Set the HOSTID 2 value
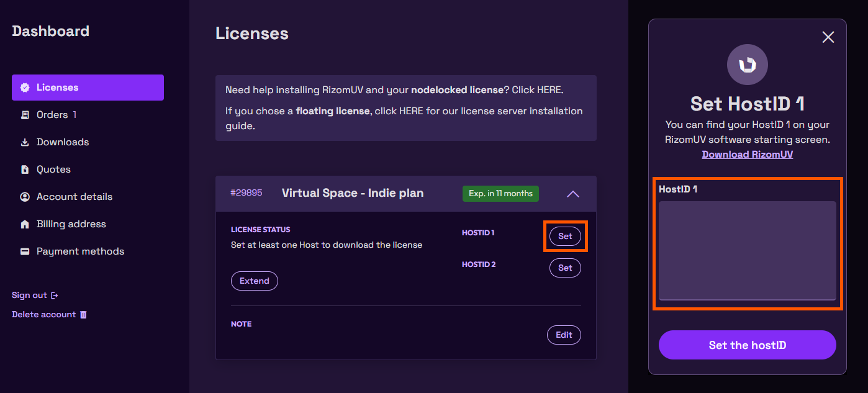 [x=565, y=268]
